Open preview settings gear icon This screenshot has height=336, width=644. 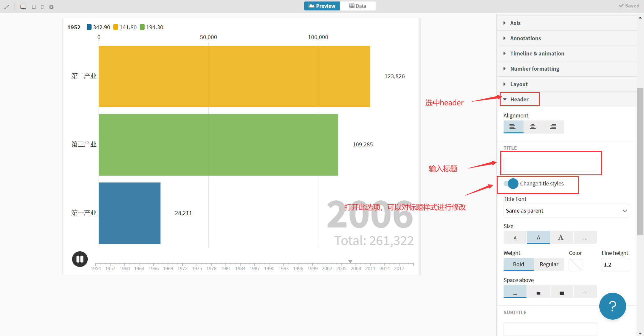[51, 7]
